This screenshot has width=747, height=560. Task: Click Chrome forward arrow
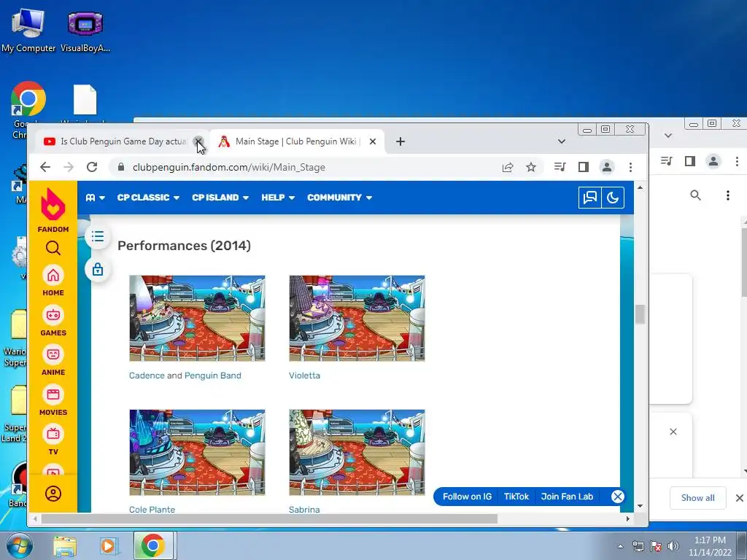click(x=69, y=167)
